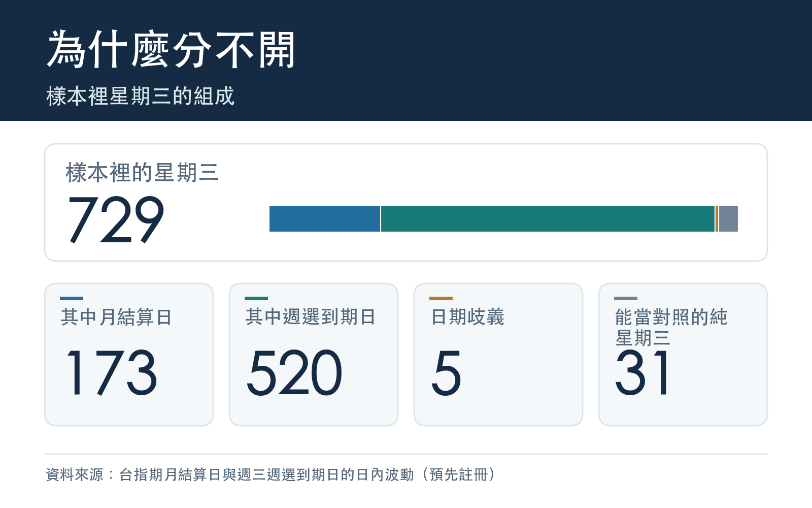Click the gray swatch above 能當對照的純星期三
This screenshot has width=812, height=508.
coord(626,299)
